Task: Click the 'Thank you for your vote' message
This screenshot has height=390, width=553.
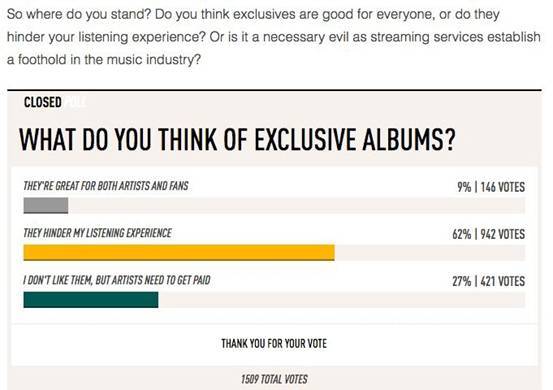Action: pyautogui.click(x=274, y=343)
